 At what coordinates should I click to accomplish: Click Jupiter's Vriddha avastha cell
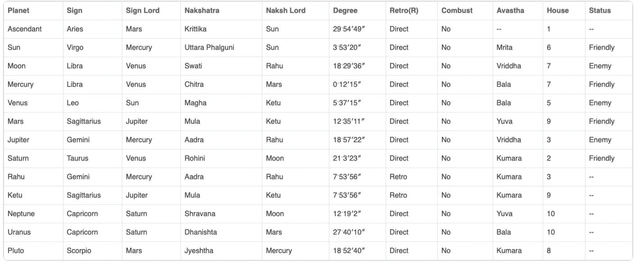click(509, 140)
